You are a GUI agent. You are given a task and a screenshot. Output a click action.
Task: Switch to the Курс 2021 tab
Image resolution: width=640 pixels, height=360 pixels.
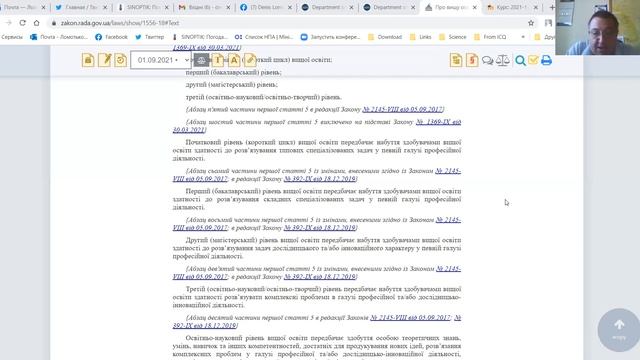click(513, 7)
